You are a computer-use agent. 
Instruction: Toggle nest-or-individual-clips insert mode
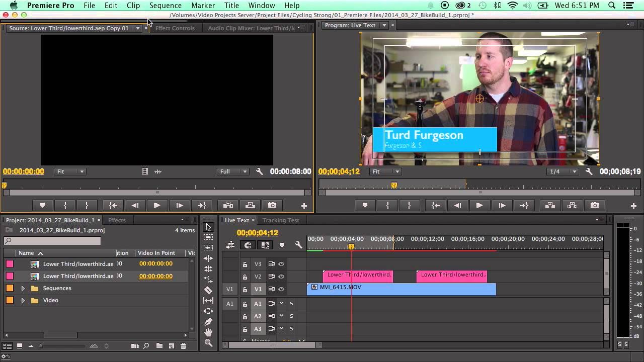(230, 245)
